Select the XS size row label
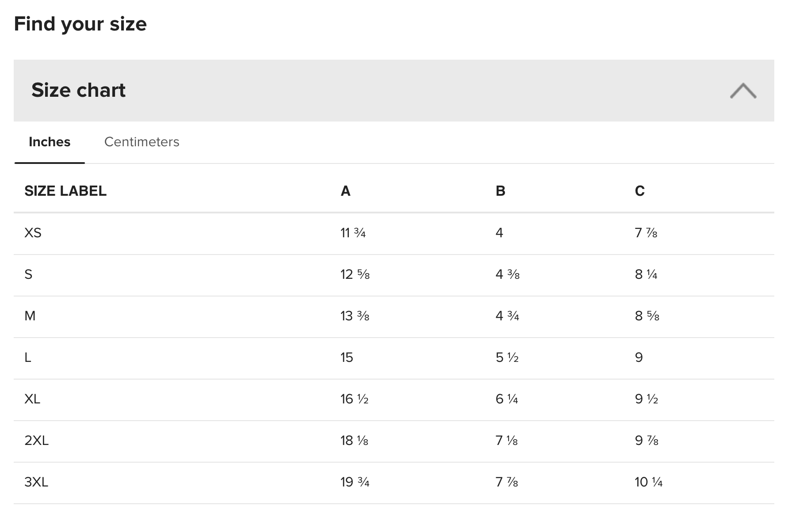Viewport: 788px width, 532px height. 33,233
